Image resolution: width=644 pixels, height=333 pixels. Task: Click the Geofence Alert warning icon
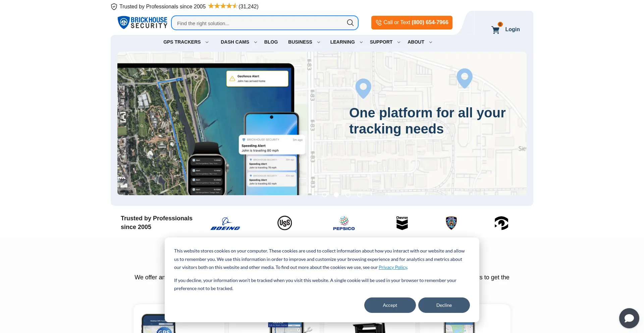[232, 79]
